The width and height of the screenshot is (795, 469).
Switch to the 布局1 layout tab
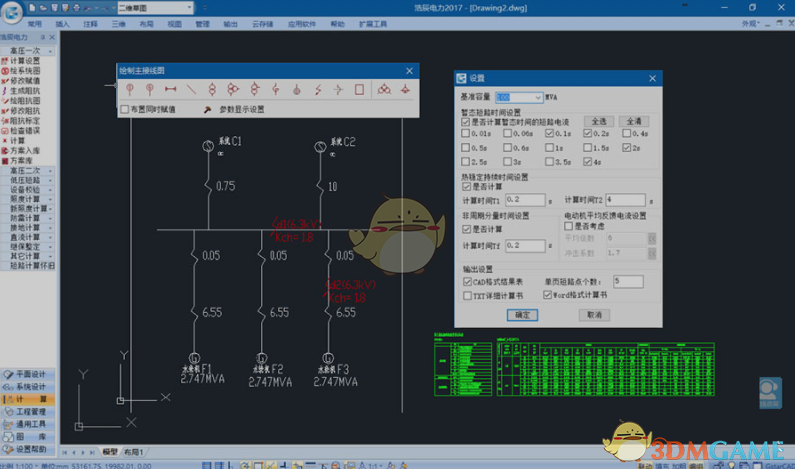[134, 452]
